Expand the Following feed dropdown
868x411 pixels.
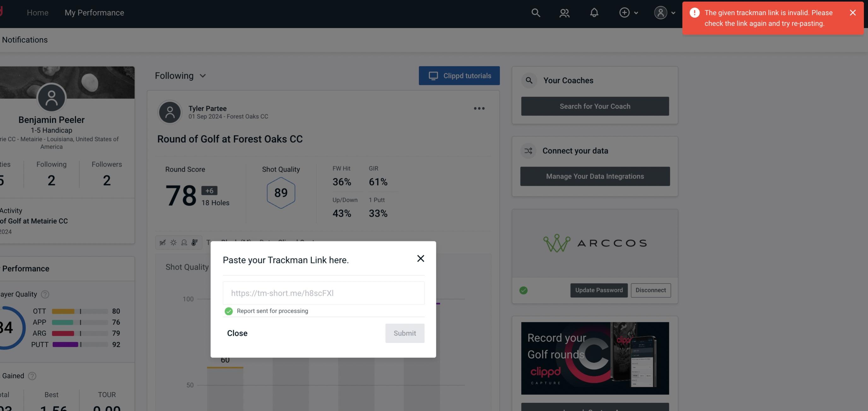(x=180, y=75)
